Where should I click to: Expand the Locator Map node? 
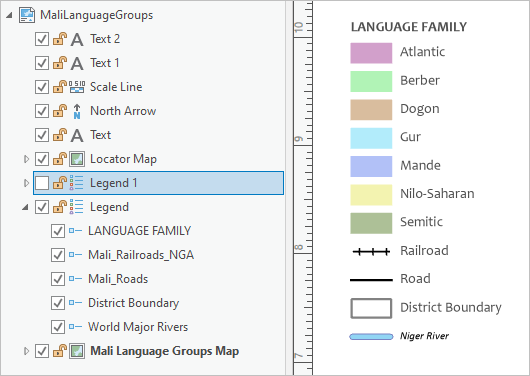coord(26,159)
